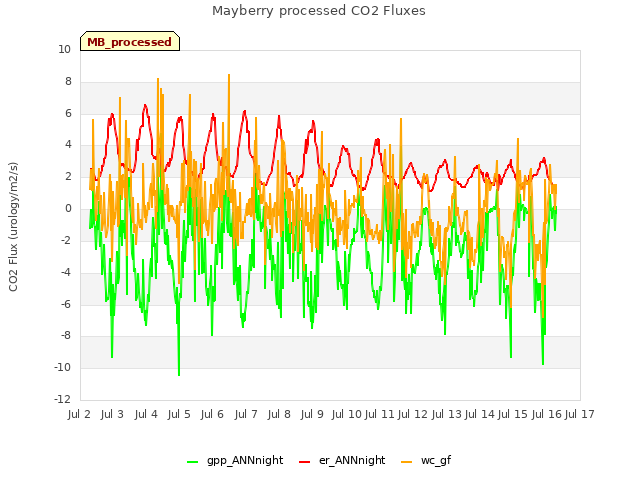Click the Jul 16 x-axis label

click(547, 414)
